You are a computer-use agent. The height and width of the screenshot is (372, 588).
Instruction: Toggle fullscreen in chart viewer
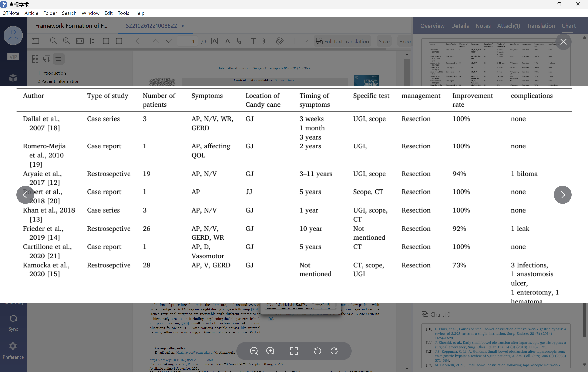(x=294, y=351)
